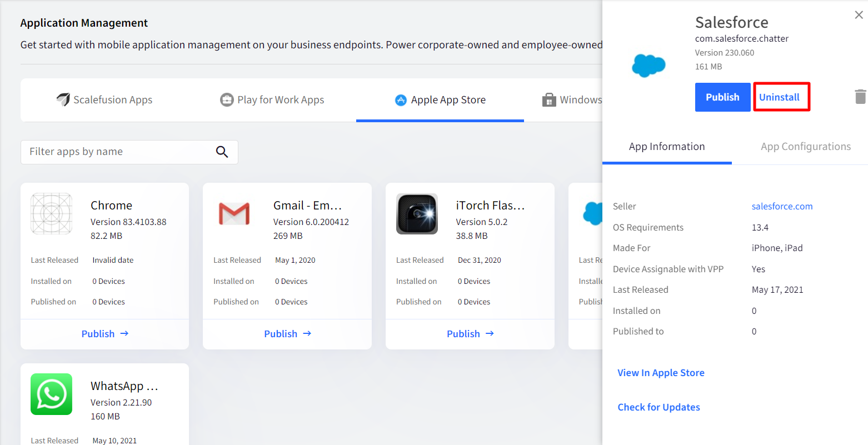Click View In Apple Store link
Image resolution: width=868 pixels, height=445 pixels.
pyautogui.click(x=661, y=373)
